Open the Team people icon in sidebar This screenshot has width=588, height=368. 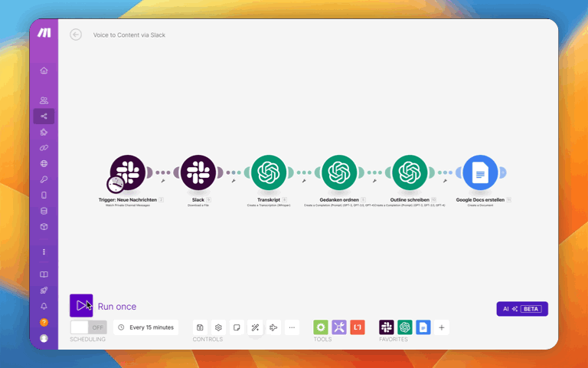[44, 100]
